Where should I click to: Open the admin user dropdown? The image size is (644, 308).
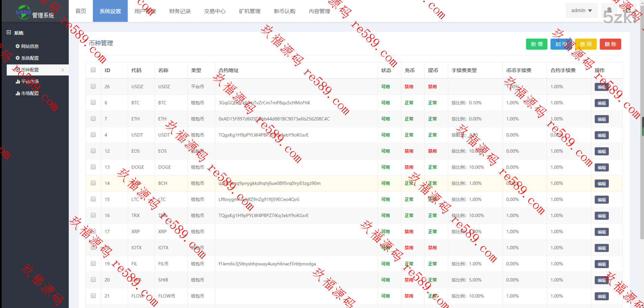(581, 10)
